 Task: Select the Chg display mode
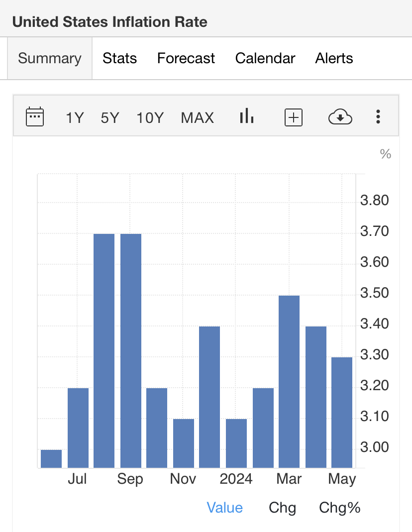click(283, 508)
